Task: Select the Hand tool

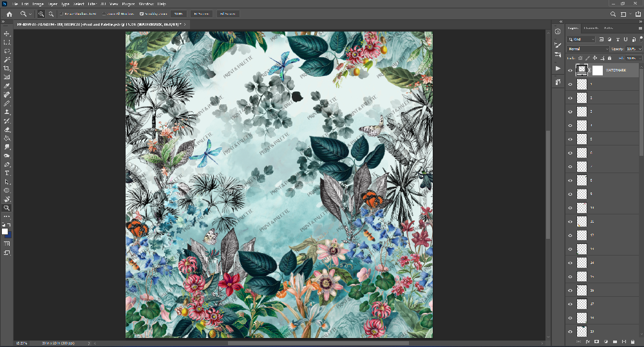Action: (x=6, y=199)
